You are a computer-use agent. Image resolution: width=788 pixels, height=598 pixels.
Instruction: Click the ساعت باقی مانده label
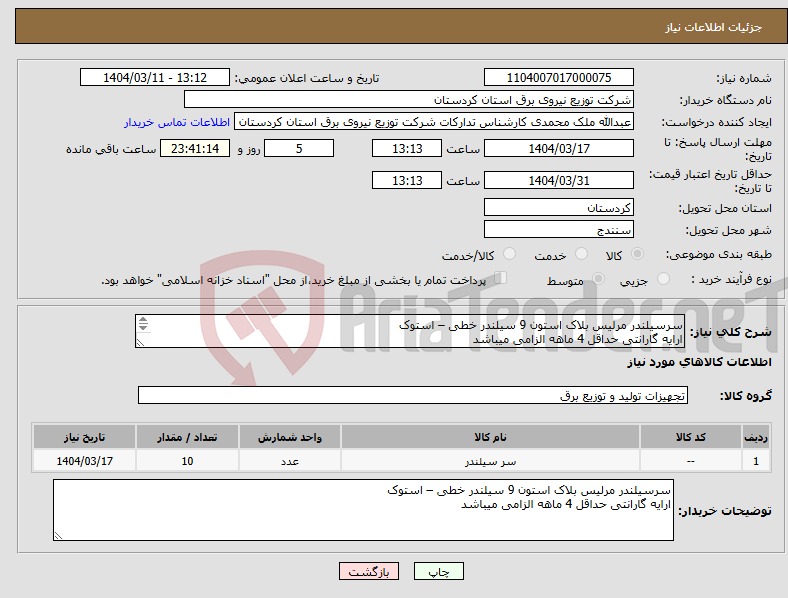point(111,149)
